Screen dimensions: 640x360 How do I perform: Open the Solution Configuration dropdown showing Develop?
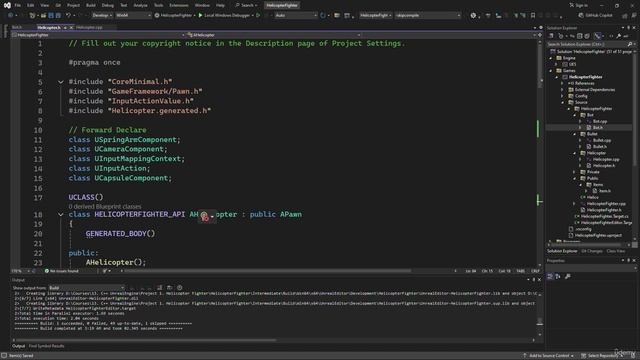(x=102, y=16)
